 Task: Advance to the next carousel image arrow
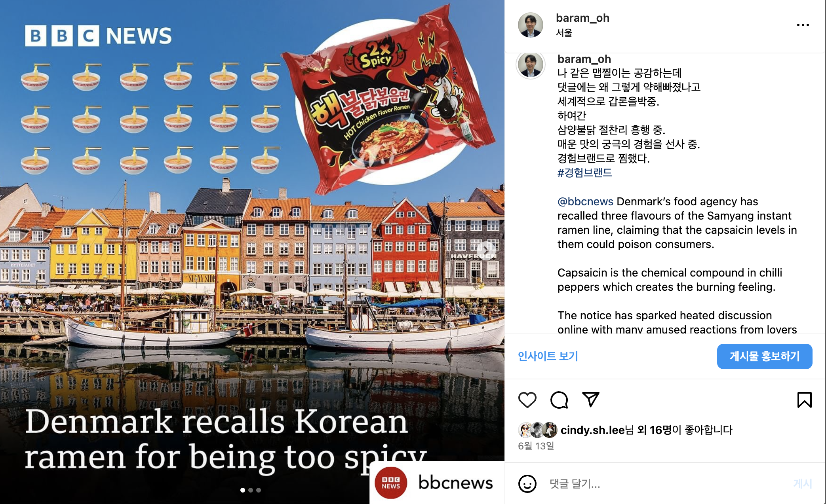pyautogui.click(x=486, y=250)
